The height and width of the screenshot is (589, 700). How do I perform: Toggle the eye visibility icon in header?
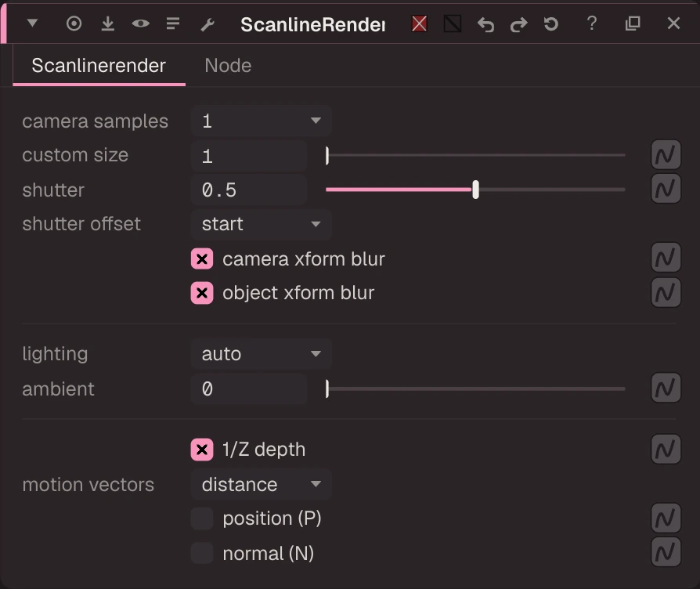[141, 23]
